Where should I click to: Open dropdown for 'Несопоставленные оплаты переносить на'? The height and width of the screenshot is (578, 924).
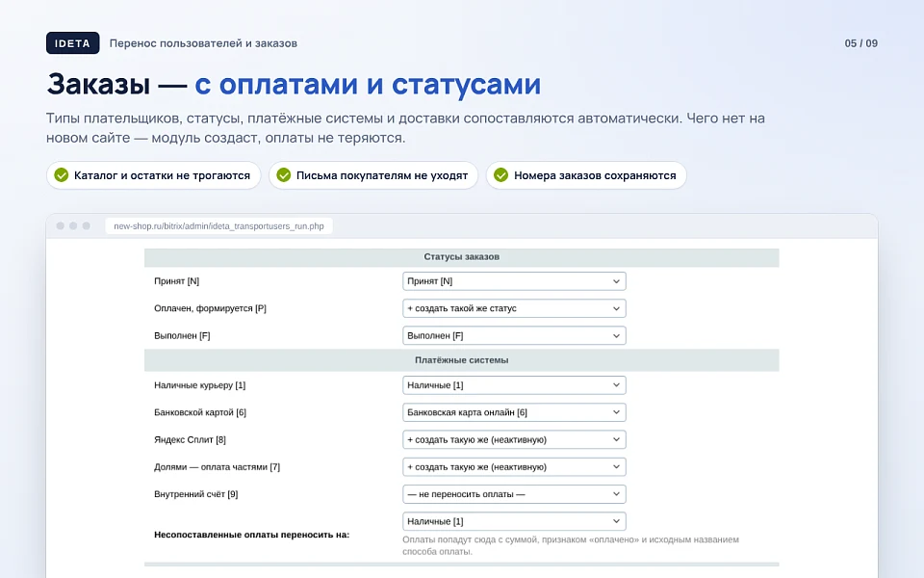(514, 521)
